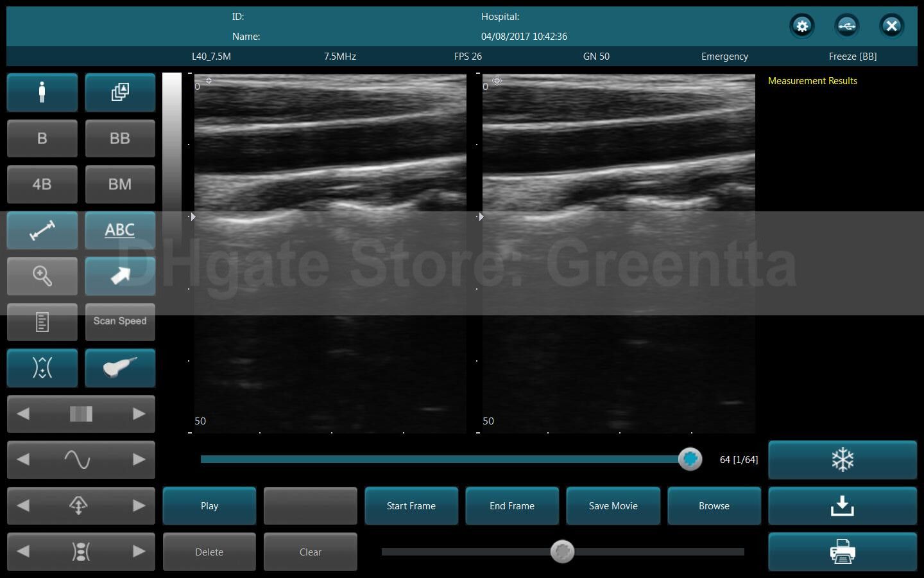Activate the magnifier zoom tool
This screenshot has height=578, width=924.
tap(42, 276)
